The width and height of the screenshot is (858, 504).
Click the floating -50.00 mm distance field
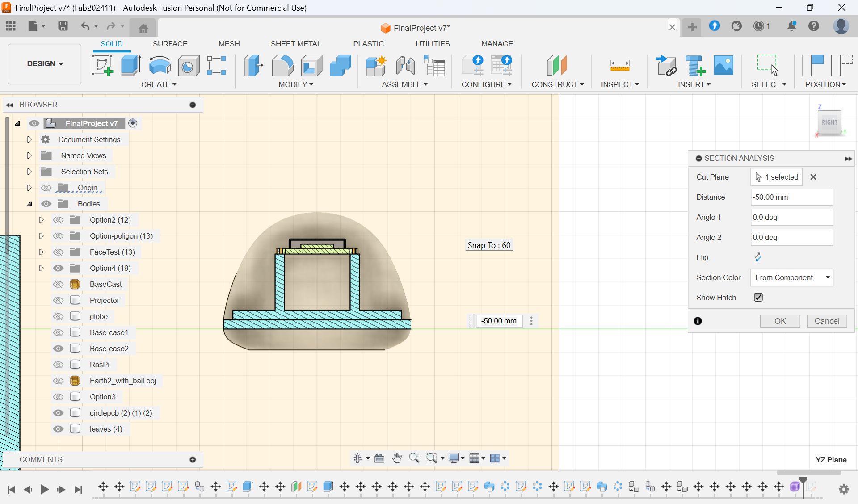click(499, 321)
